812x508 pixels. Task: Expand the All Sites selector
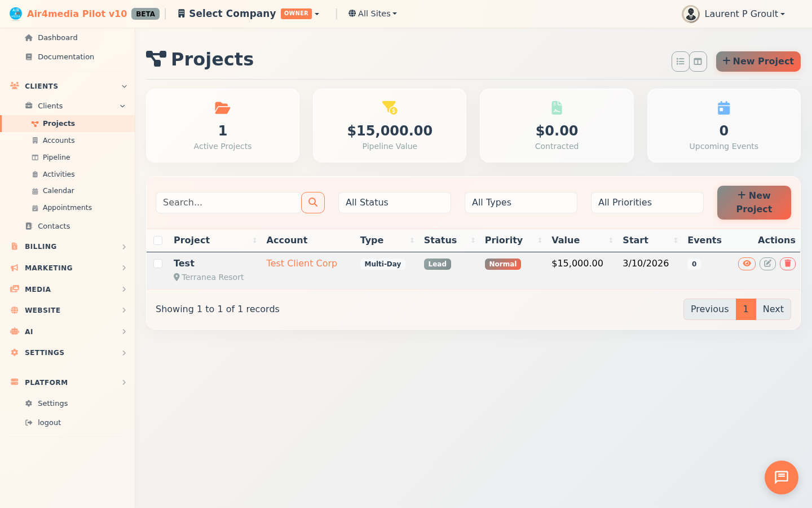(372, 13)
